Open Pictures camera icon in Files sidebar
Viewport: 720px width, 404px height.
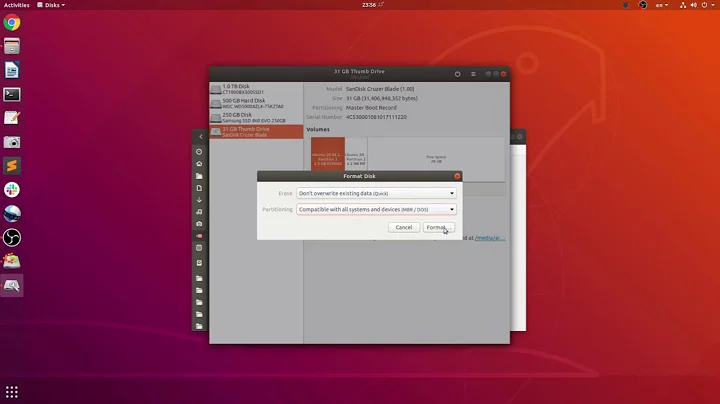click(x=199, y=224)
